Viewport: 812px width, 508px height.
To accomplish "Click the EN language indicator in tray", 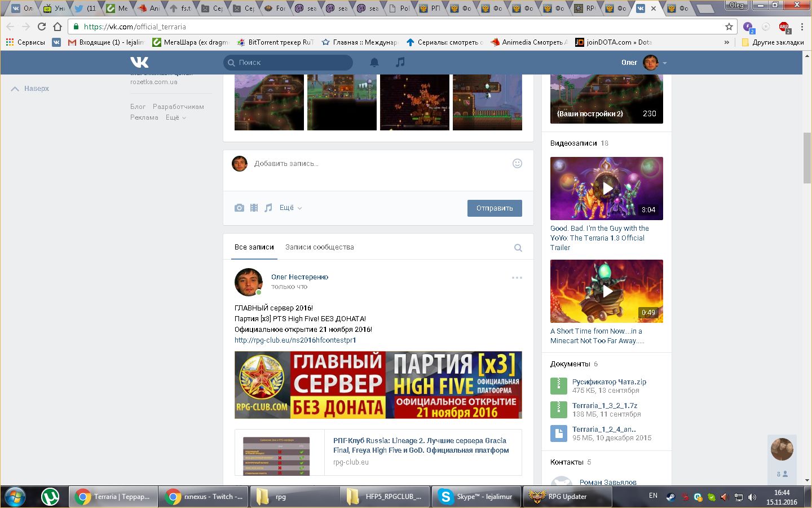I will pyautogui.click(x=653, y=496).
